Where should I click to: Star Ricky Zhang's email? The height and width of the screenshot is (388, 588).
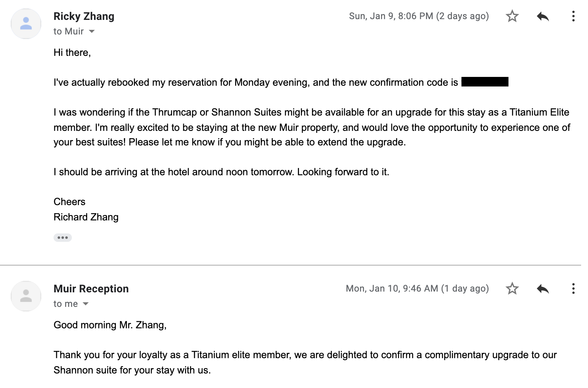coord(512,16)
